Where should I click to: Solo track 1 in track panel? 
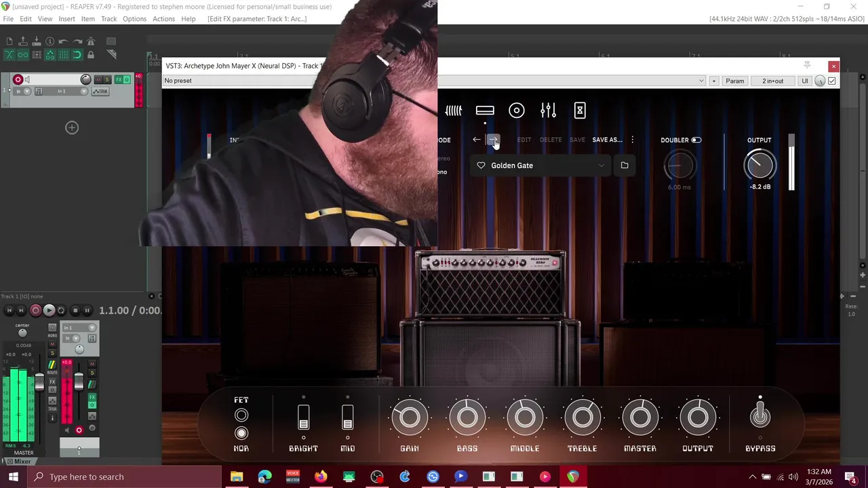pos(107,79)
